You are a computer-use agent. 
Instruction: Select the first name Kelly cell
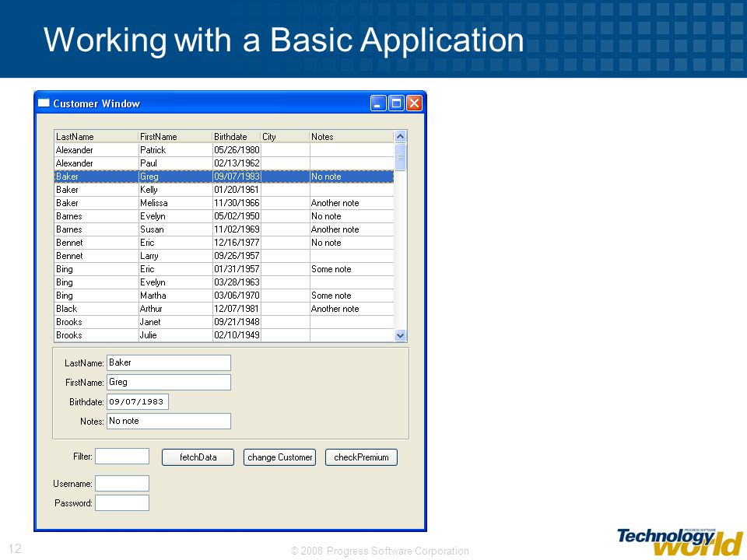(175, 190)
